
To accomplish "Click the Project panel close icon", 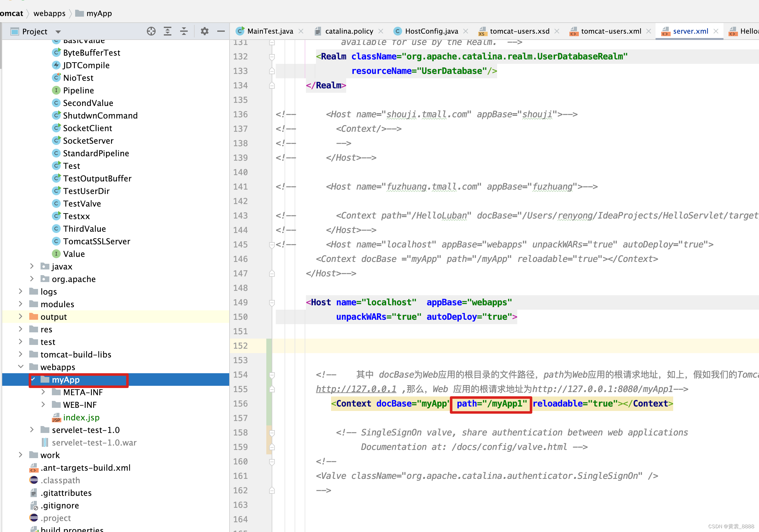I will [221, 31].
